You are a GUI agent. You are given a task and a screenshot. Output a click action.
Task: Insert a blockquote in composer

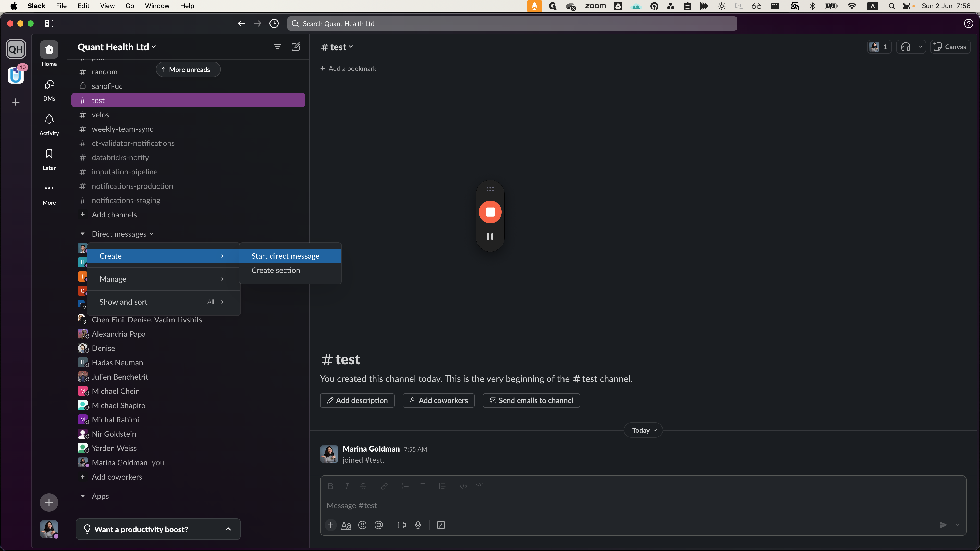pyautogui.click(x=443, y=486)
